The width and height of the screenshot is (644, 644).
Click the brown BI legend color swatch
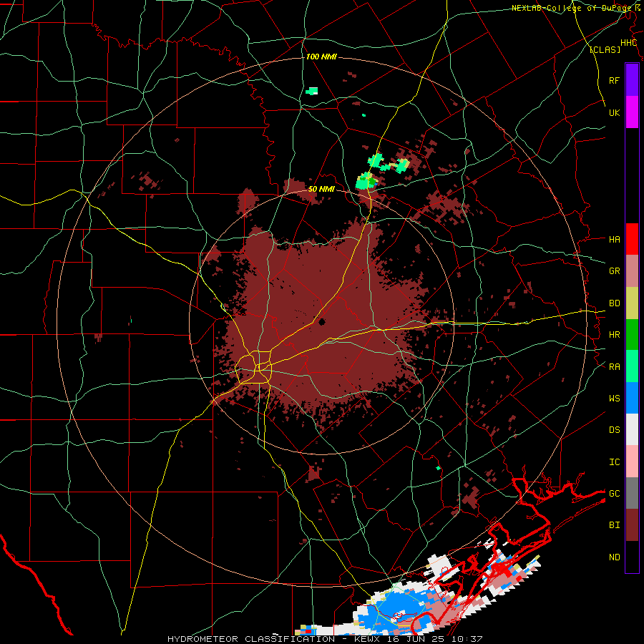pyautogui.click(x=632, y=525)
